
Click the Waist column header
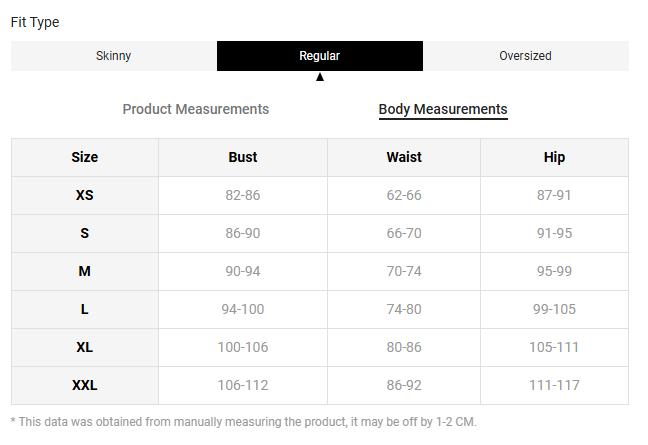(404, 157)
